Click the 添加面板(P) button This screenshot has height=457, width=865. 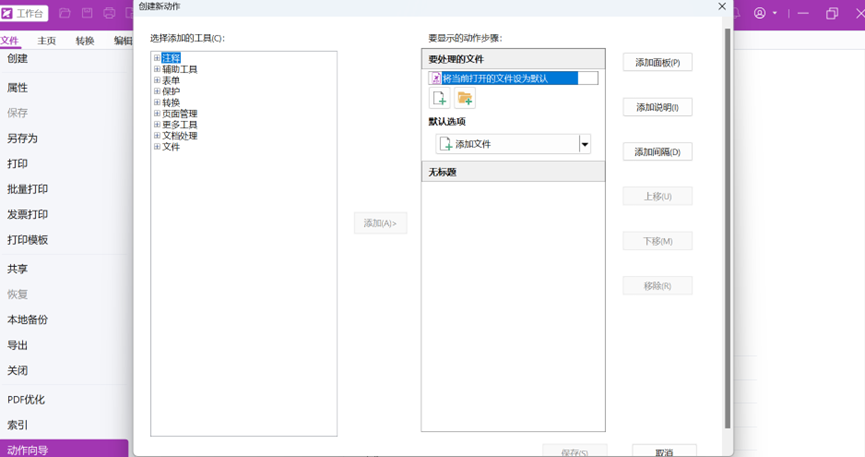[x=657, y=63]
